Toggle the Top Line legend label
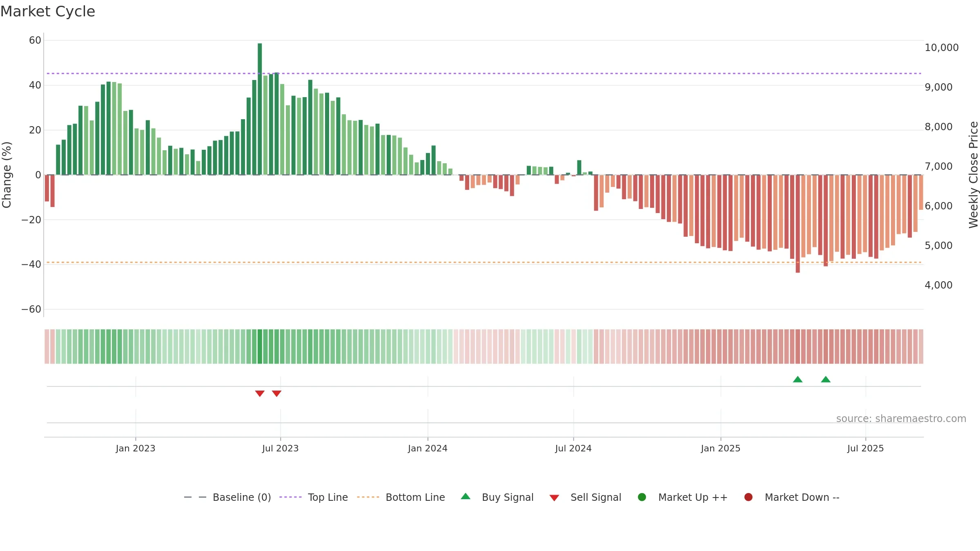 (x=328, y=497)
